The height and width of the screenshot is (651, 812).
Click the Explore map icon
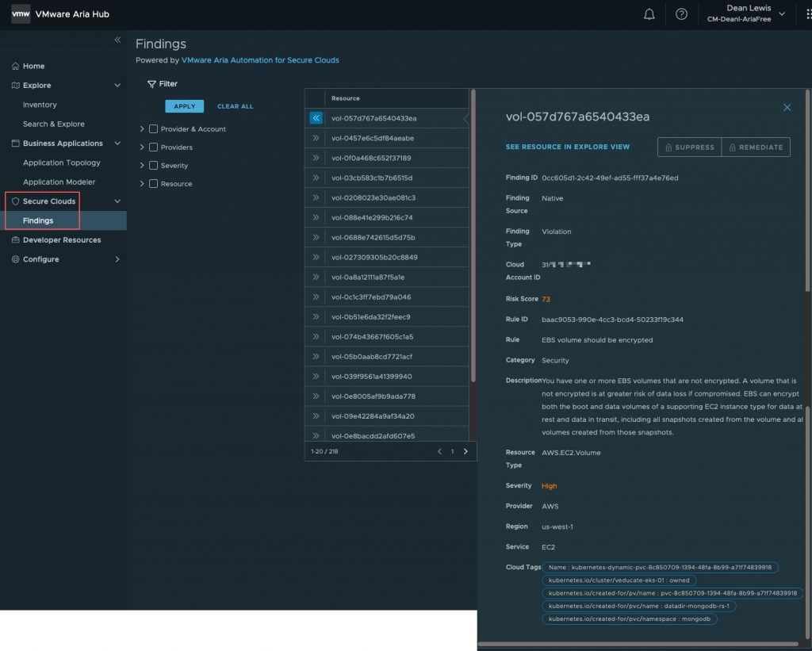tap(16, 85)
